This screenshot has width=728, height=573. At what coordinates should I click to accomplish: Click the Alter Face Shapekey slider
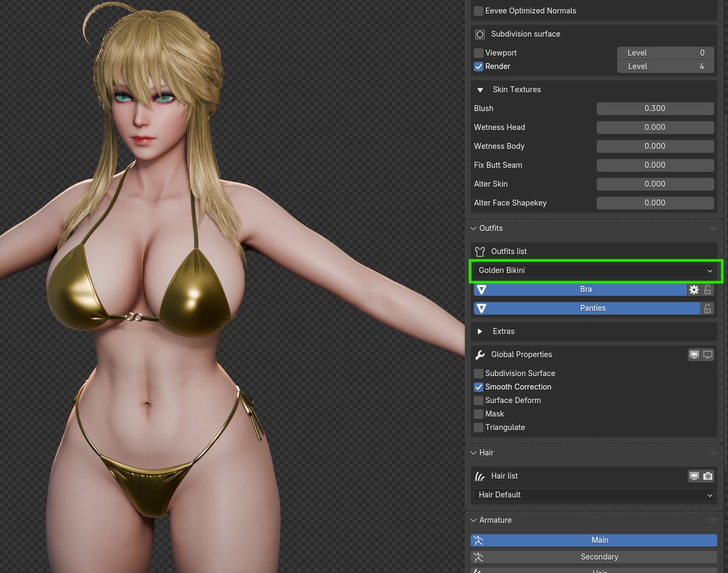(655, 203)
